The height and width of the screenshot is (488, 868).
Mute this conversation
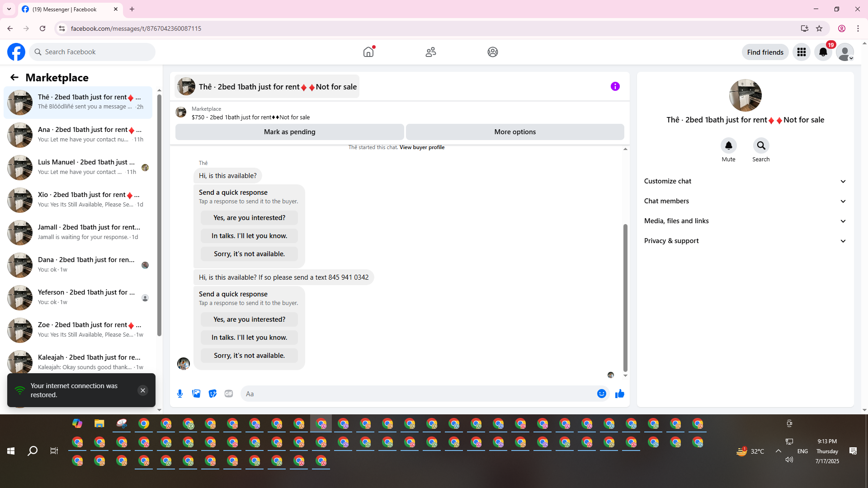click(728, 145)
